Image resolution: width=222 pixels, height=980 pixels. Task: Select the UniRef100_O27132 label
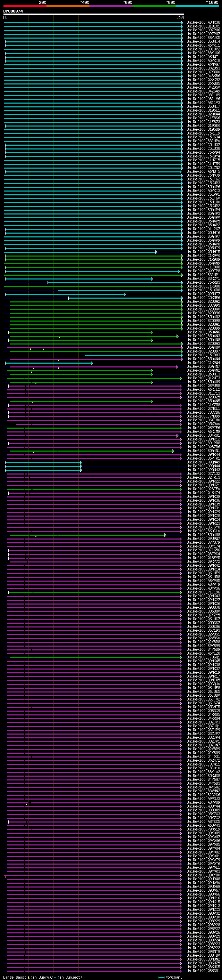[203, 473]
